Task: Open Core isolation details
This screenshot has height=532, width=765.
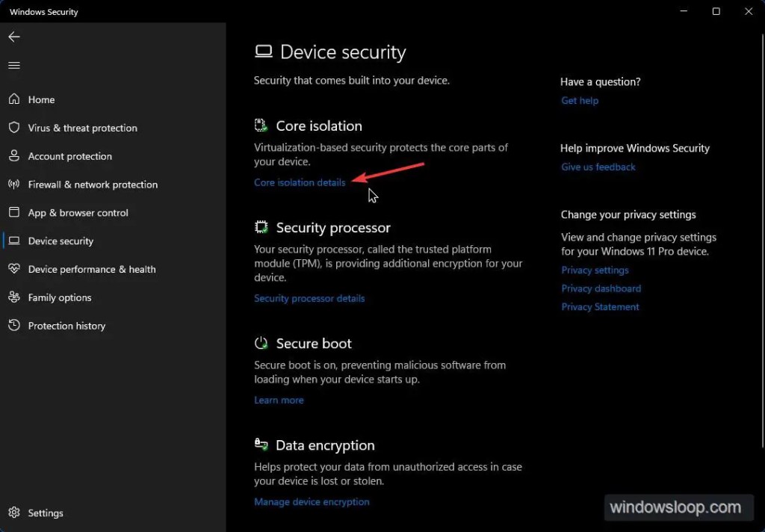Action: pyautogui.click(x=300, y=182)
